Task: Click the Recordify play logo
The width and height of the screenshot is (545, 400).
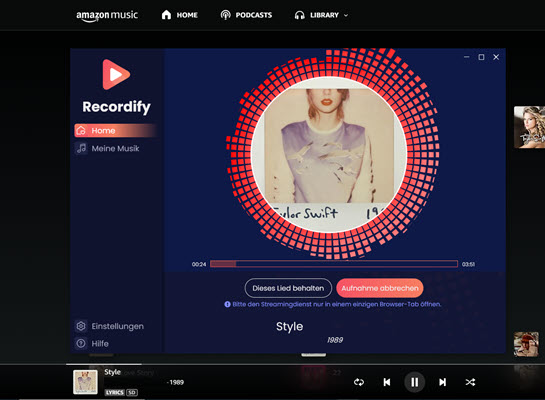Action: [x=116, y=74]
